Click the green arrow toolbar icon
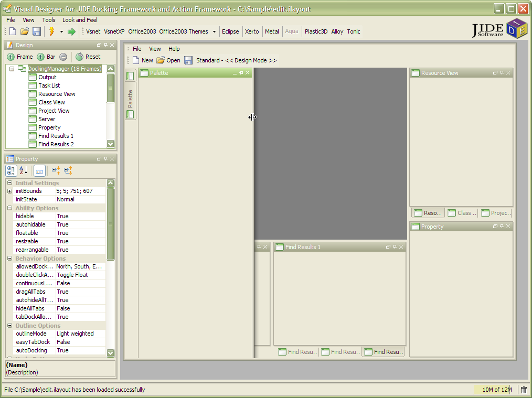This screenshot has width=532, height=398. (71, 32)
